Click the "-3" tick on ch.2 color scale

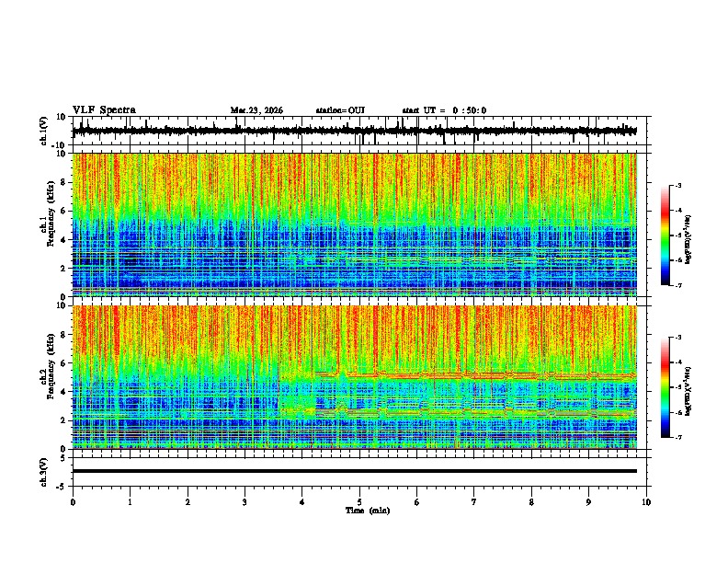(678, 338)
